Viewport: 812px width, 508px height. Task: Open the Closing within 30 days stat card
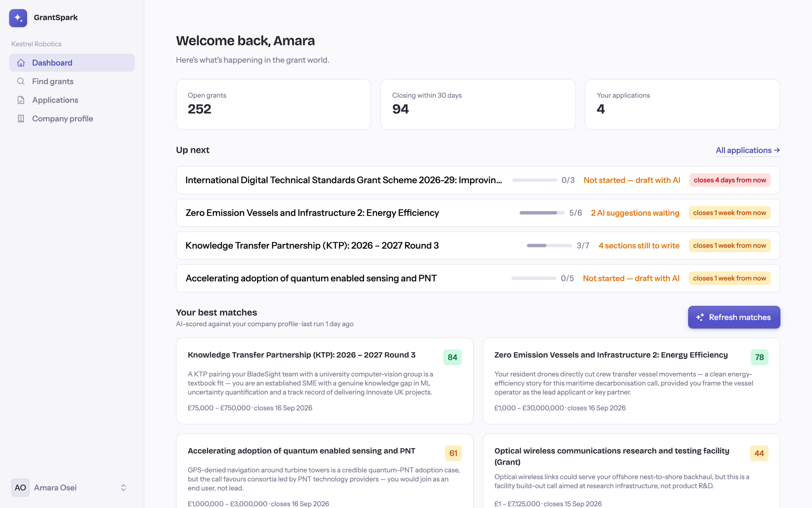(x=478, y=104)
